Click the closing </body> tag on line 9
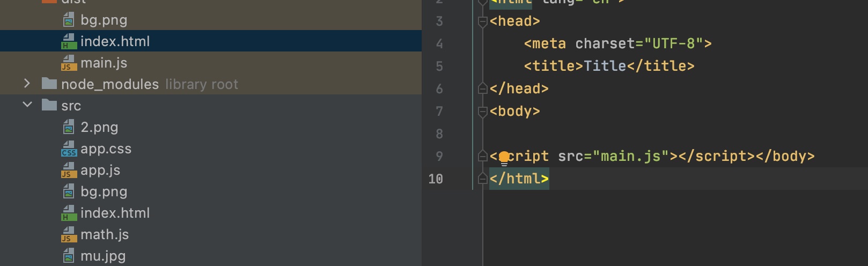This screenshot has height=266, width=868. [785, 156]
